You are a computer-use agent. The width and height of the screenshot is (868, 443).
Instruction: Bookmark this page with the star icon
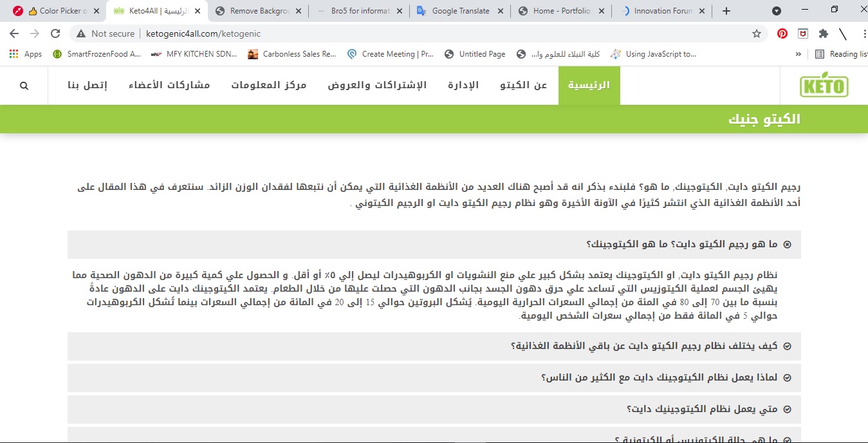pos(757,33)
